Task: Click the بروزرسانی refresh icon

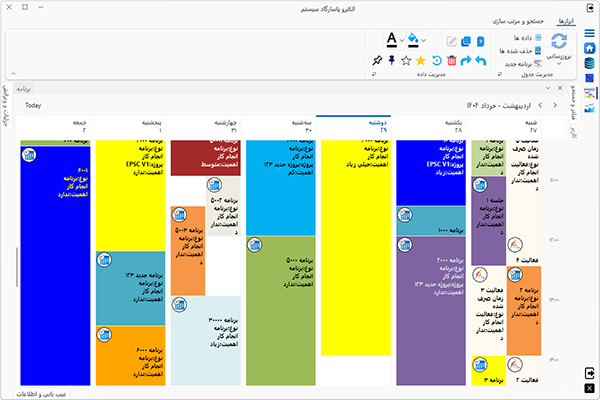Action: tap(559, 41)
